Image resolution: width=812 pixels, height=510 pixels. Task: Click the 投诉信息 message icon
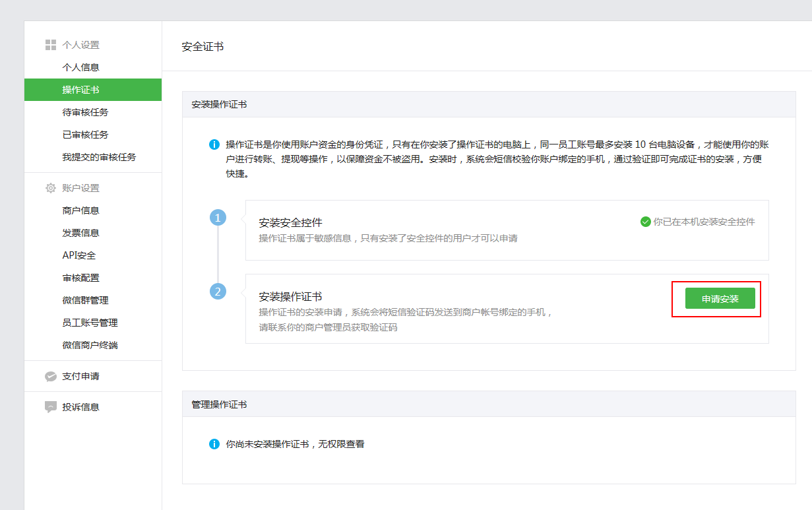click(x=50, y=407)
